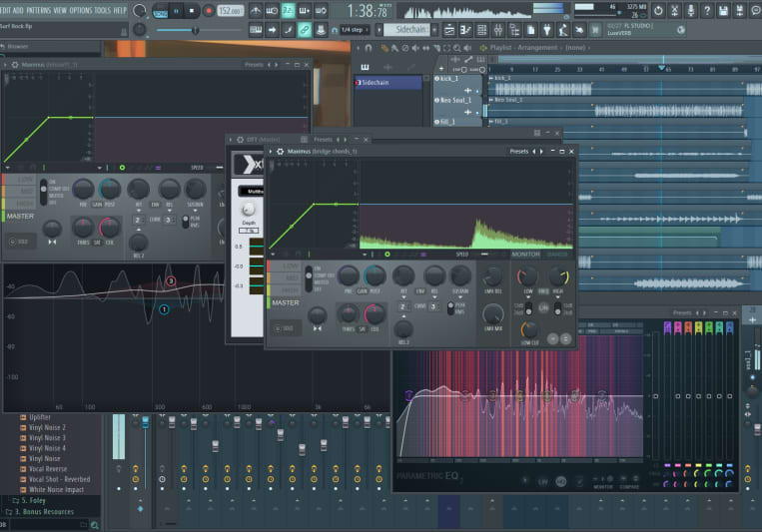Stop playback with the stop button
The height and width of the screenshot is (532, 762).
coord(192,11)
